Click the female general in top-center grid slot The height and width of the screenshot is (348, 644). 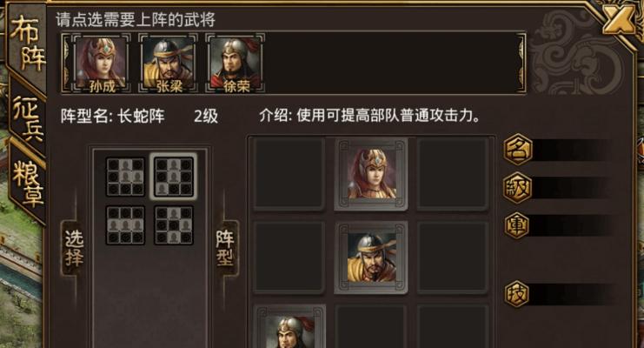(x=371, y=174)
